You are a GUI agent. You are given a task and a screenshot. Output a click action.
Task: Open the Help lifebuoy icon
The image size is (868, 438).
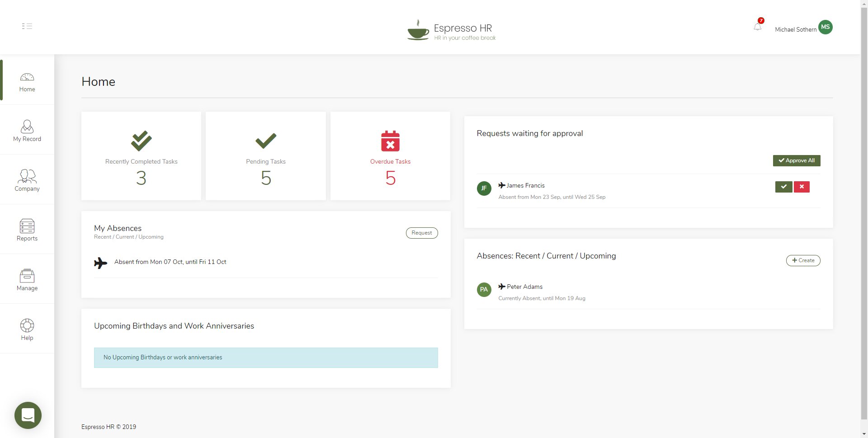[27, 325]
